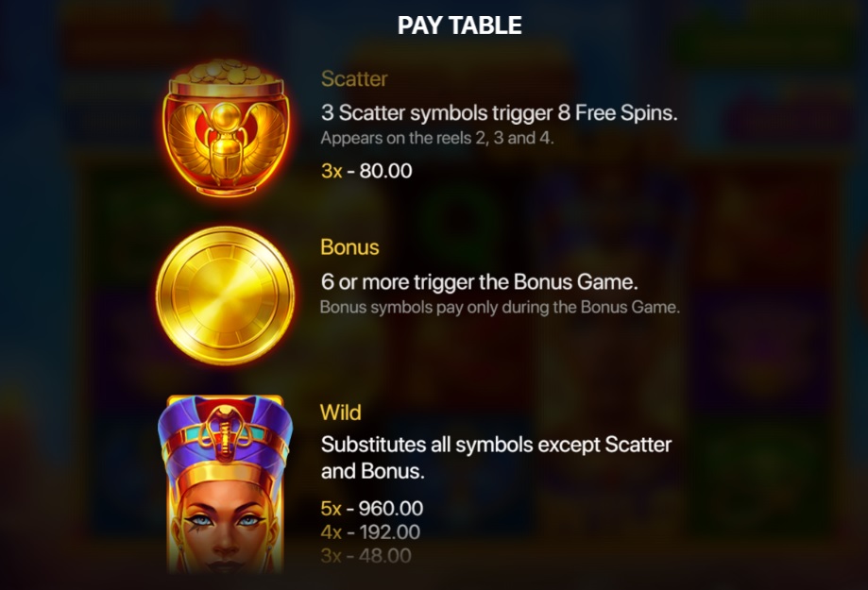Click the Wild 4x - 192.00 payout
868x590 pixels.
[370, 531]
